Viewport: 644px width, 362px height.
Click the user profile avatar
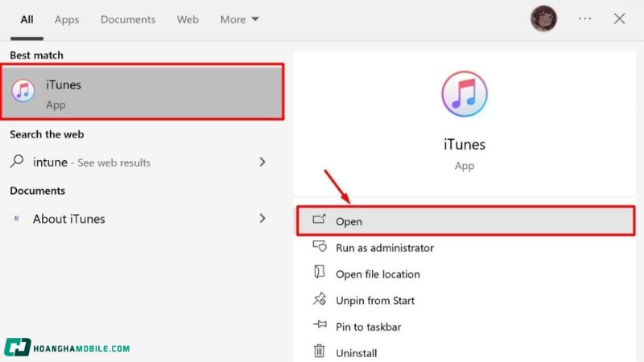[x=543, y=19]
